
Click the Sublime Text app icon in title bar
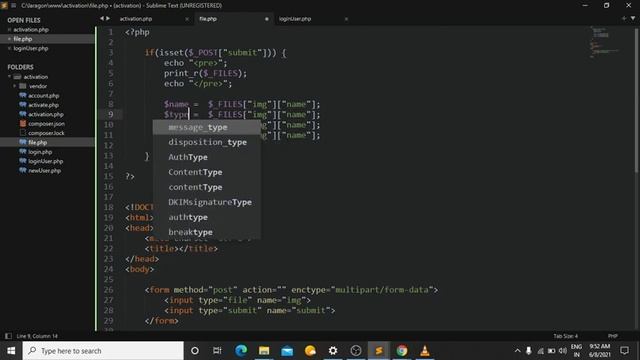(4, 5)
